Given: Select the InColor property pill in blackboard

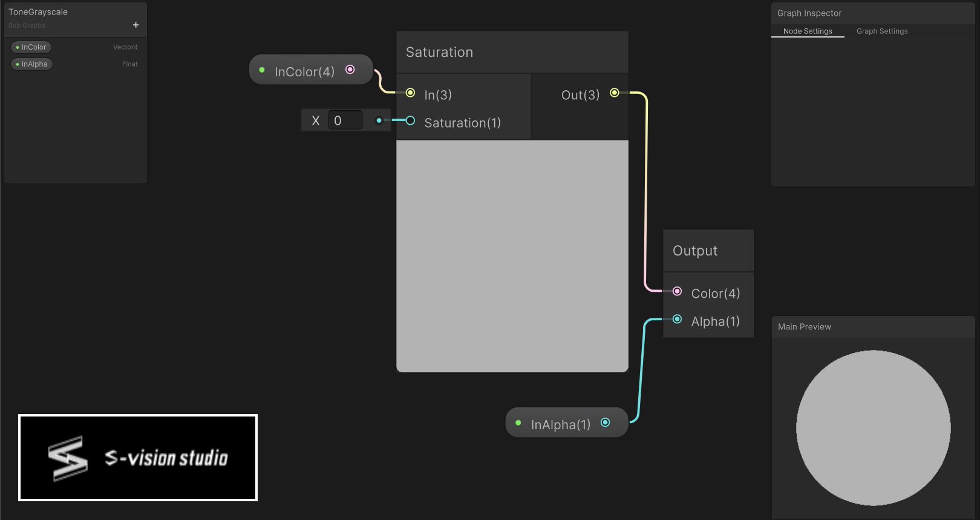Looking at the screenshot, I should point(31,47).
